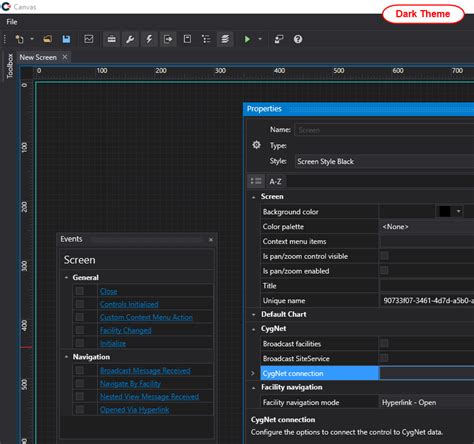The width and height of the screenshot is (474, 444).
Task: Collapse the CygNet property group
Action: pos(254,329)
